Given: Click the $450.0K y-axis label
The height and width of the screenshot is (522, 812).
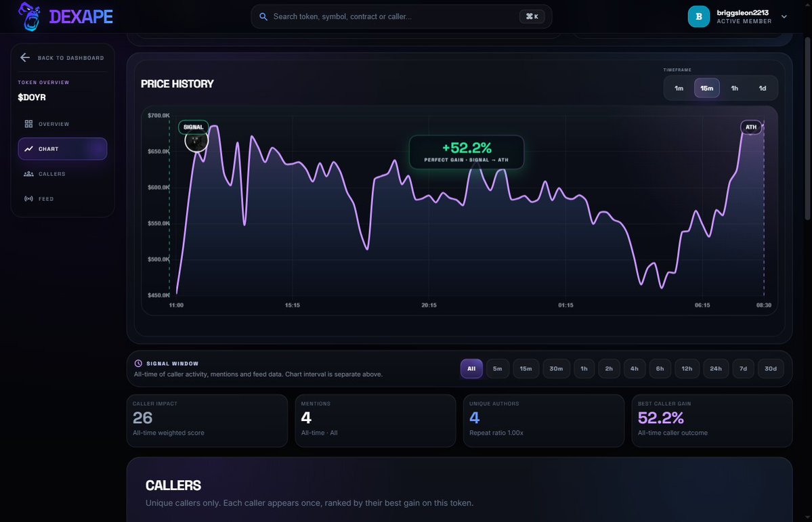Looking at the screenshot, I should tap(158, 295).
